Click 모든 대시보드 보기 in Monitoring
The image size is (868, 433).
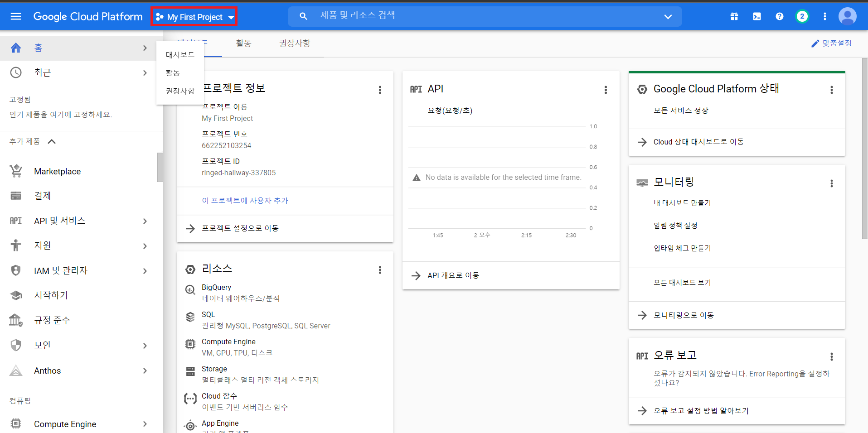click(x=682, y=283)
